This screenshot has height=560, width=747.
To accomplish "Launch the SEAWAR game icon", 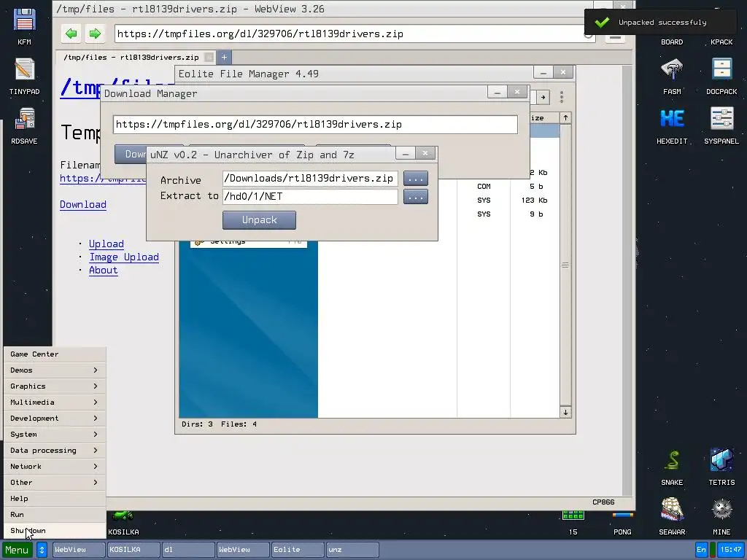I will pos(672,517).
